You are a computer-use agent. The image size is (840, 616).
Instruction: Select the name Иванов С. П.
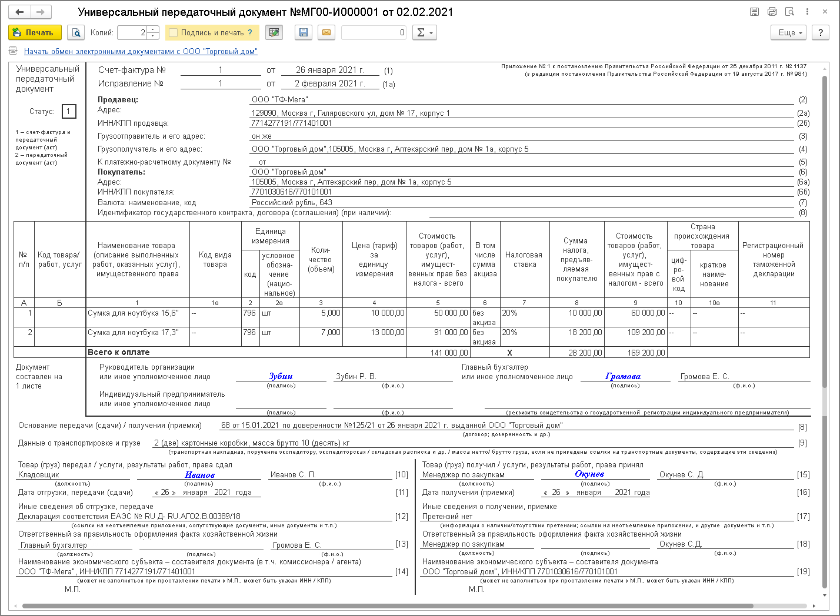point(293,475)
